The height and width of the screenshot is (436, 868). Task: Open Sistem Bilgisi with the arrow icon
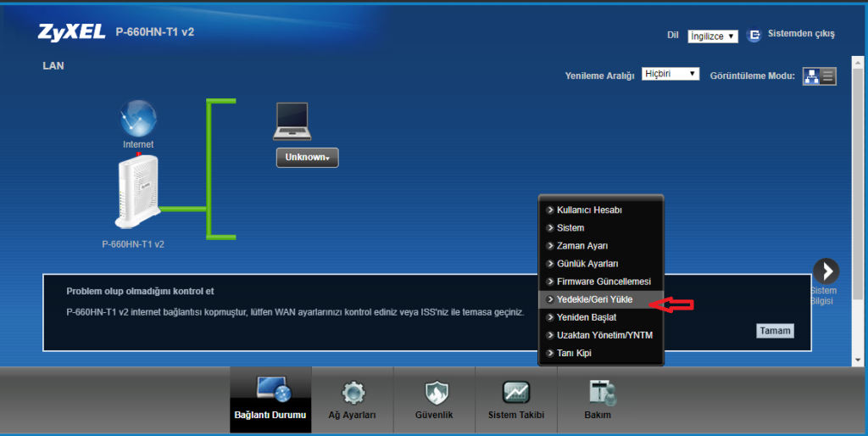(826, 271)
